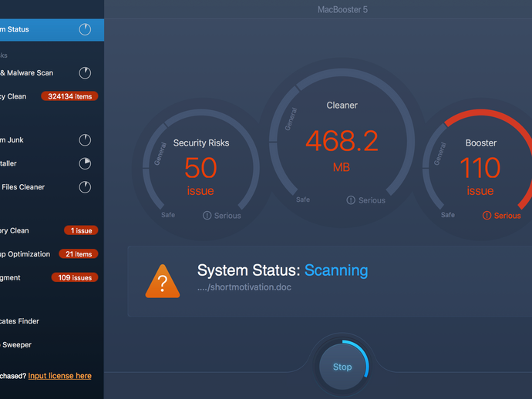Stop the running system scan
The image size is (532, 399).
coord(342,367)
